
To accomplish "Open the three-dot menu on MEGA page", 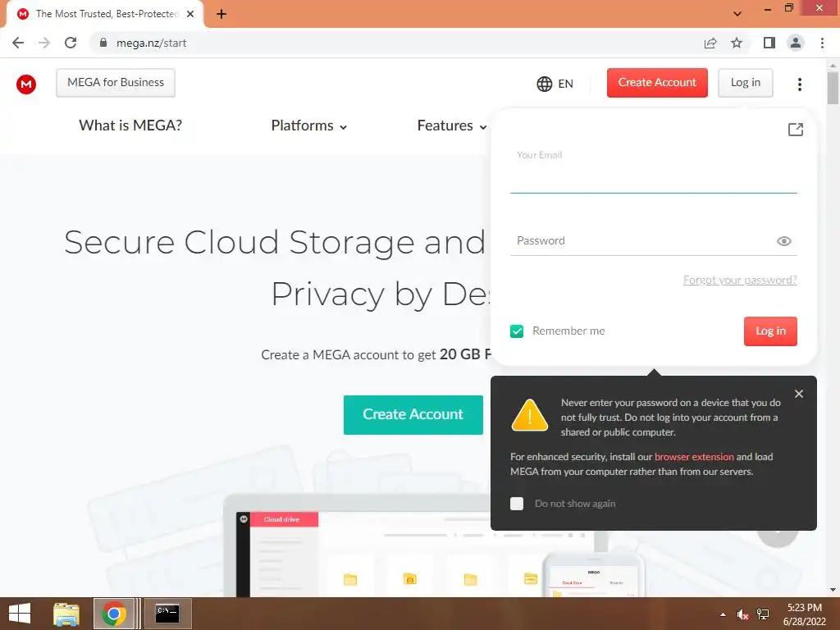I will coord(799,84).
